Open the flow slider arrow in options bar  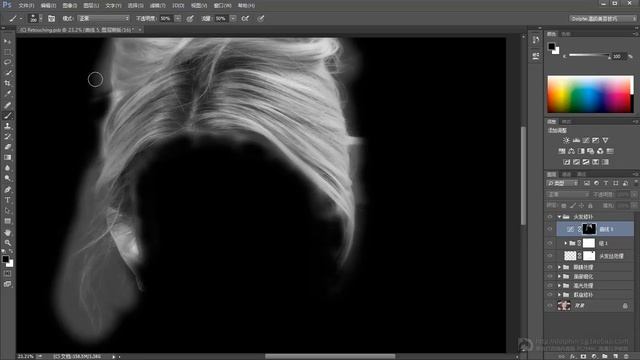[x=233, y=18]
